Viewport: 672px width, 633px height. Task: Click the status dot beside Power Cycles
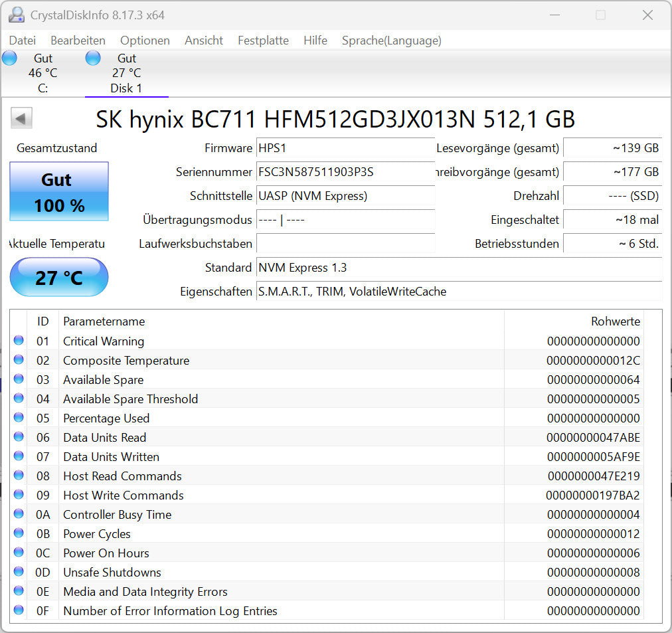point(19,533)
